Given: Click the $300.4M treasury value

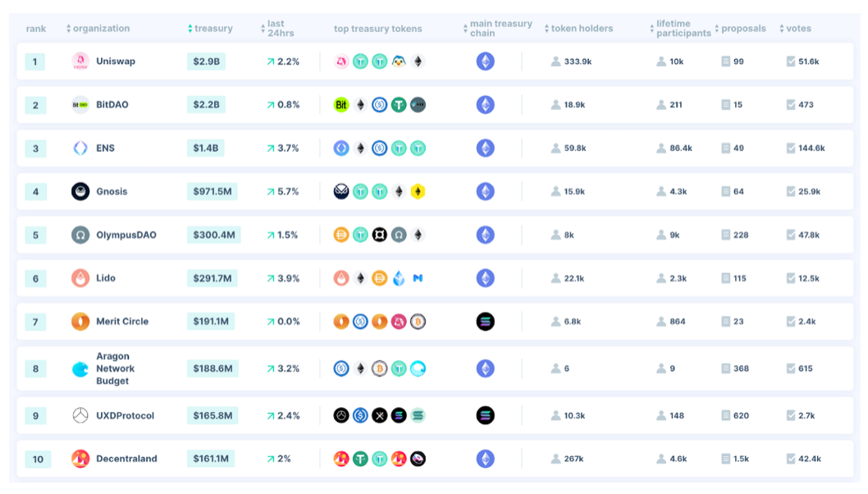Looking at the screenshot, I should tap(213, 235).
